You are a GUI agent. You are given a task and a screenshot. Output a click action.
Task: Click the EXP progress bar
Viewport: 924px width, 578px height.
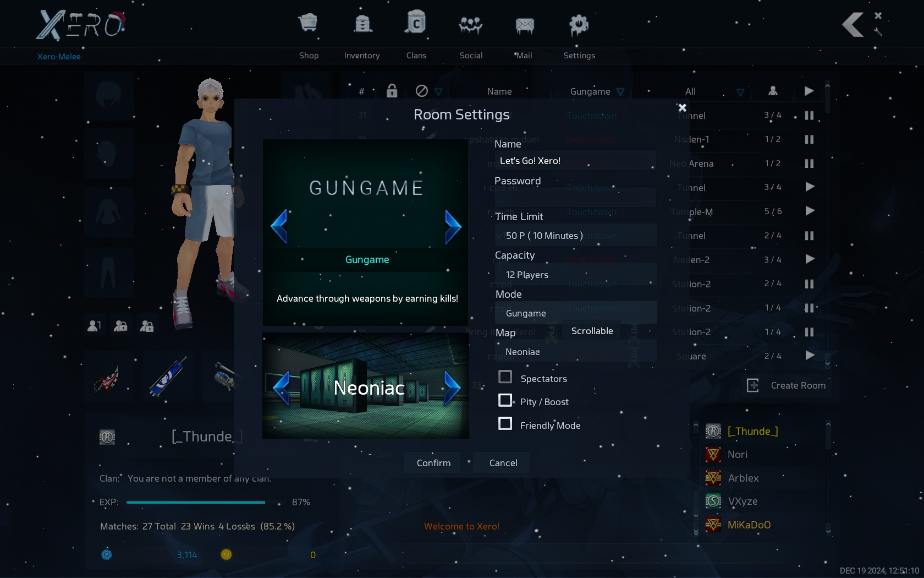[x=196, y=502]
